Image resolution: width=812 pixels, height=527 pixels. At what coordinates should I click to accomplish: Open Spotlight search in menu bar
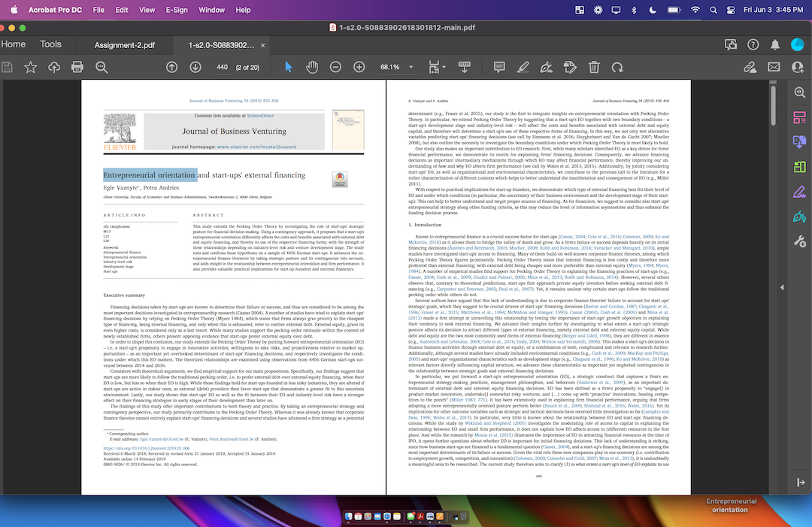pyautogui.click(x=713, y=10)
